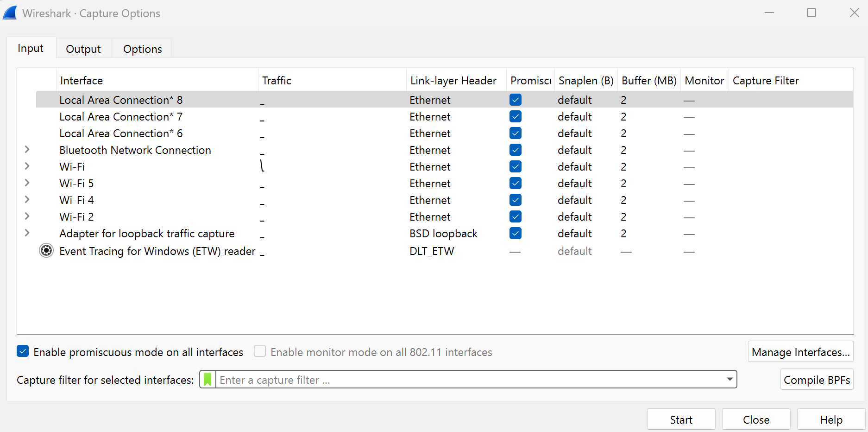Toggle promiscuous mode for Local Area Connection* 6
Image resolution: width=868 pixels, height=432 pixels.
coord(516,133)
